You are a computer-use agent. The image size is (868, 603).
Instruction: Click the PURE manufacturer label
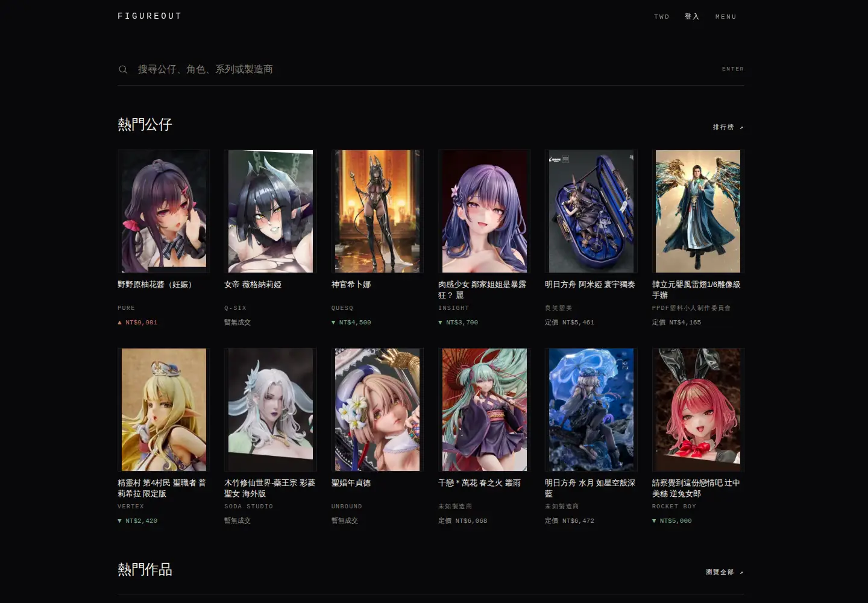click(126, 308)
